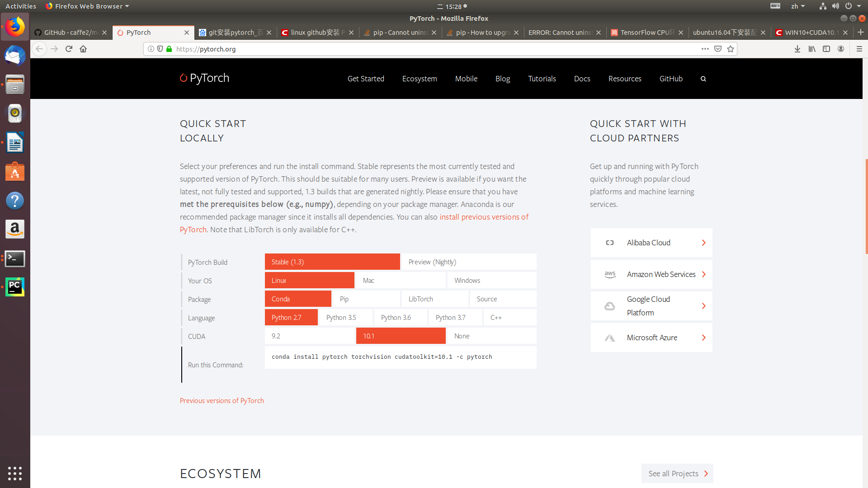
Task: Open Terminal from the Ubuntu dock
Action: point(15,258)
